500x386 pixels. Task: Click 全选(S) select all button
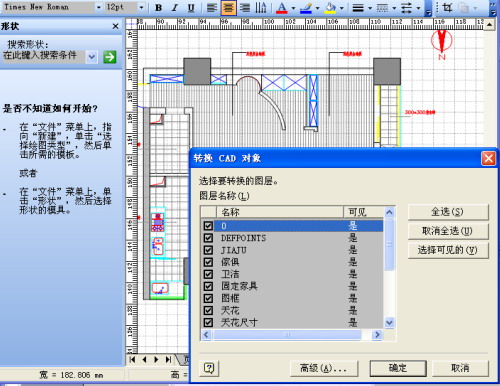coord(448,212)
